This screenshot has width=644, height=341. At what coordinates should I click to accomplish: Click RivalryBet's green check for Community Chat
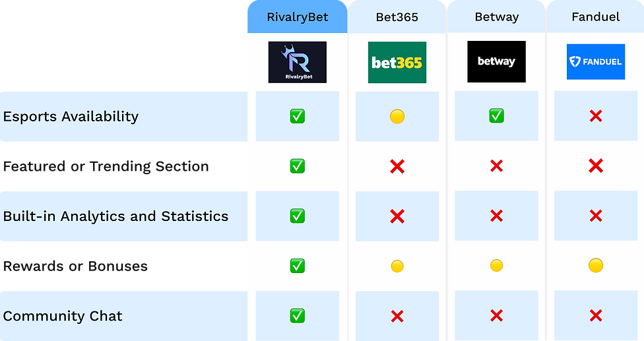tap(298, 315)
